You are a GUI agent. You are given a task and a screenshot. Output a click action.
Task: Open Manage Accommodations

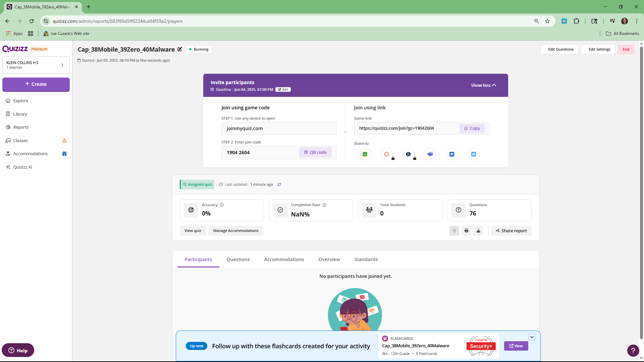click(x=235, y=231)
